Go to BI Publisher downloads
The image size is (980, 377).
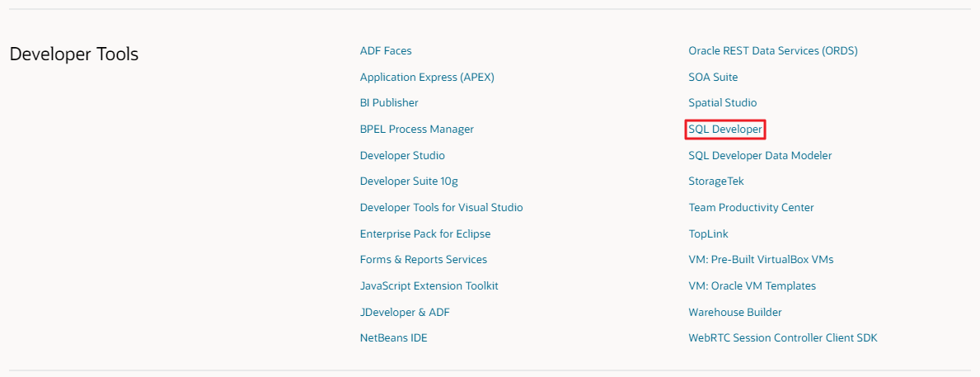tap(389, 102)
